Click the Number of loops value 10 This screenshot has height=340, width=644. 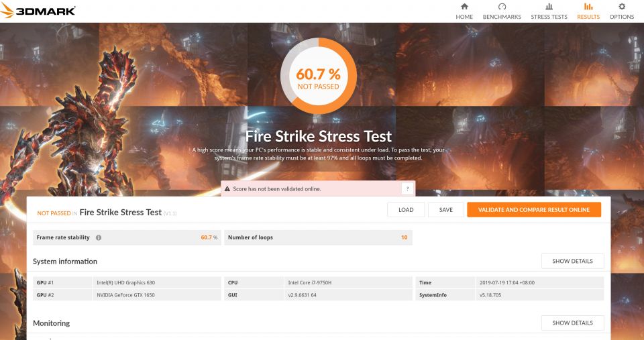pyautogui.click(x=404, y=237)
